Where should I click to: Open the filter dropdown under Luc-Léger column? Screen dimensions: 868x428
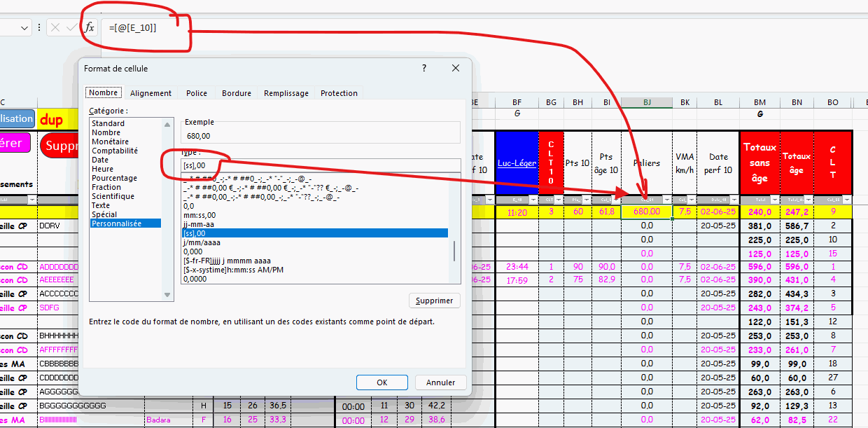tap(533, 200)
